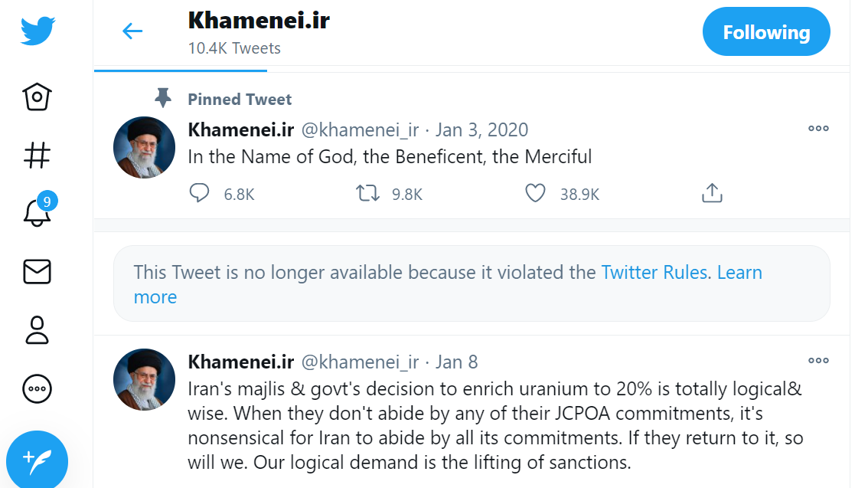Open the pinned tweet's three-dot options menu
Viewport: 868px width, 488px height.
pyautogui.click(x=818, y=128)
